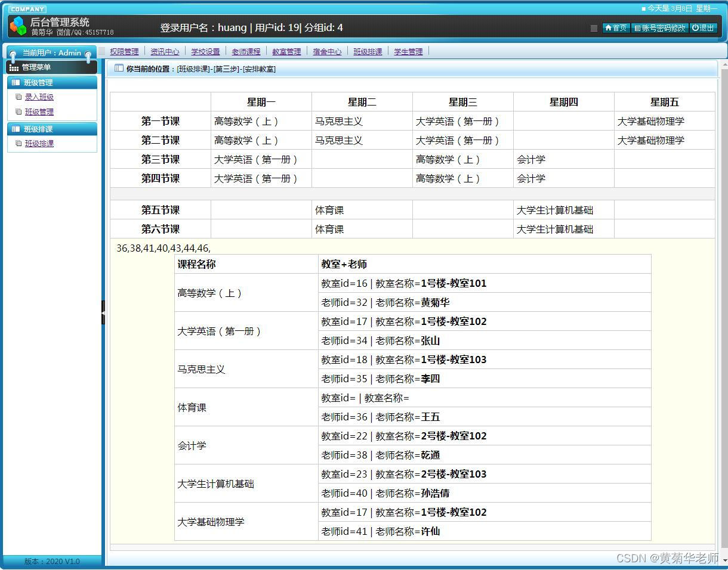The height and width of the screenshot is (570, 728).
Task: Click the 老师id=36 王五 row
Action: 485,417
